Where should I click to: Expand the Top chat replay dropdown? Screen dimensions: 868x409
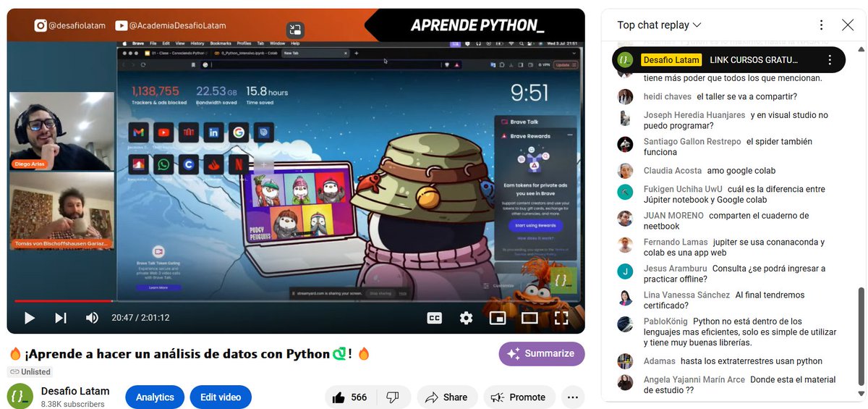(x=659, y=25)
